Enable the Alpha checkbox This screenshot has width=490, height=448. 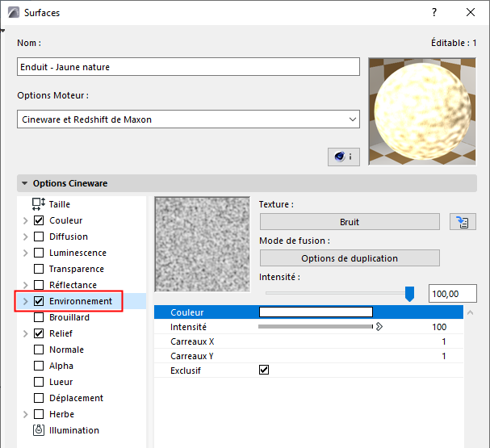[x=39, y=366]
